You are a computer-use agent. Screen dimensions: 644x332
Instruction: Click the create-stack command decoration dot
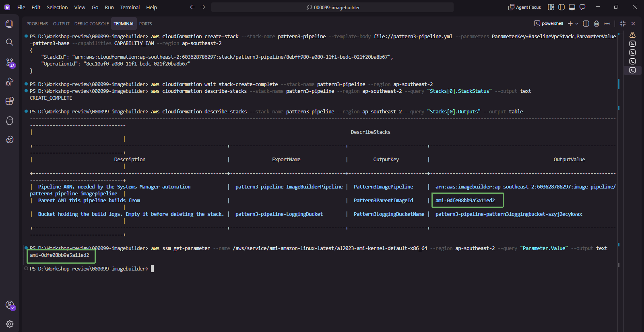point(26,36)
